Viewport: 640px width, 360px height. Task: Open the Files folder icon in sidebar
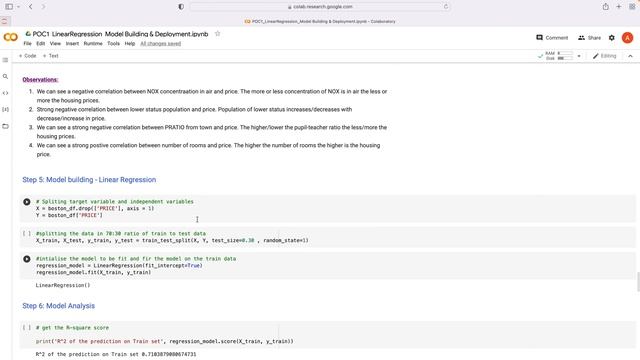(5, 126)
